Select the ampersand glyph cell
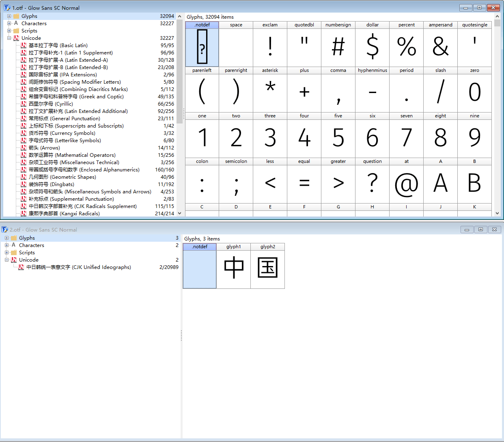The height and width of the screenshot is (442, 504). (x=440, y=44)
